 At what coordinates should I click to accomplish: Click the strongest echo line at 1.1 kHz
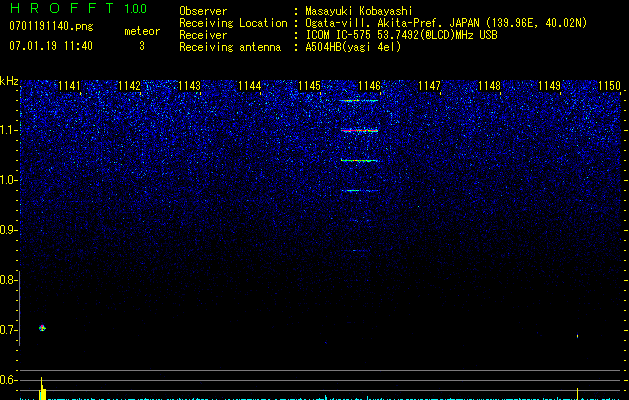(x=359, y=130)
